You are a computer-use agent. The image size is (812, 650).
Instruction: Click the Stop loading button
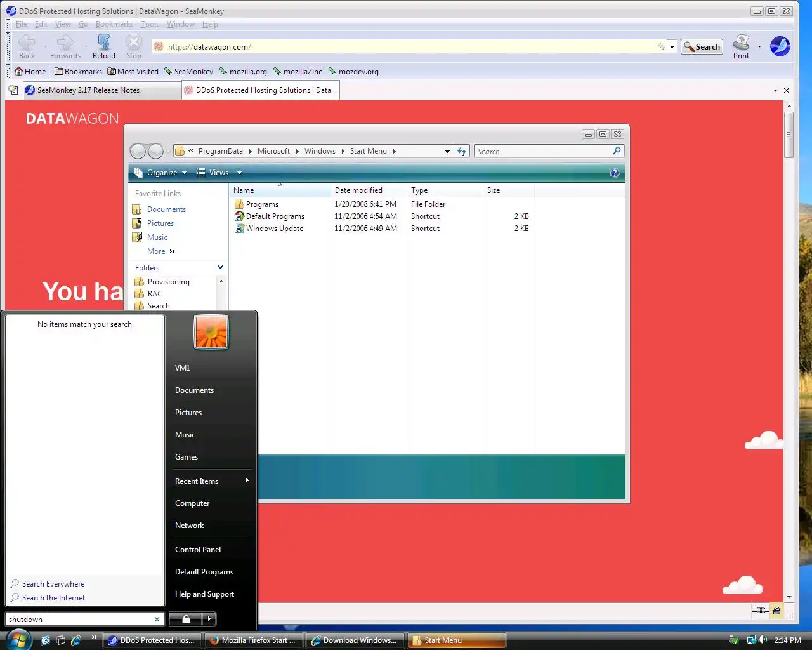click(134, 47)
